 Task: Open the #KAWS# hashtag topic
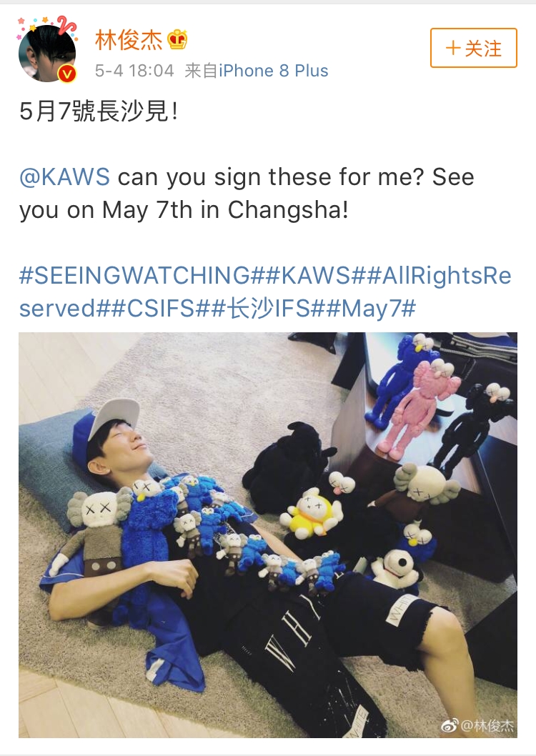[x=315, y=276]
